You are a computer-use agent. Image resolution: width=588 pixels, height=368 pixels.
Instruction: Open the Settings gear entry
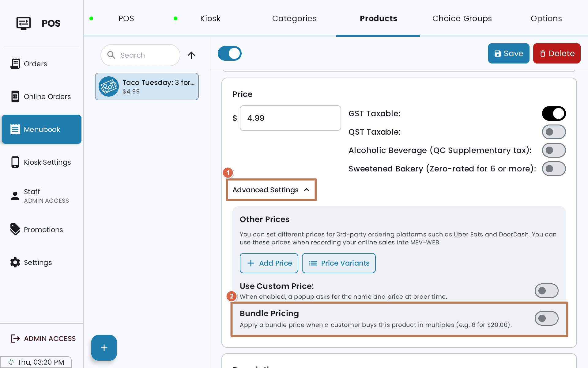point(42,263)
